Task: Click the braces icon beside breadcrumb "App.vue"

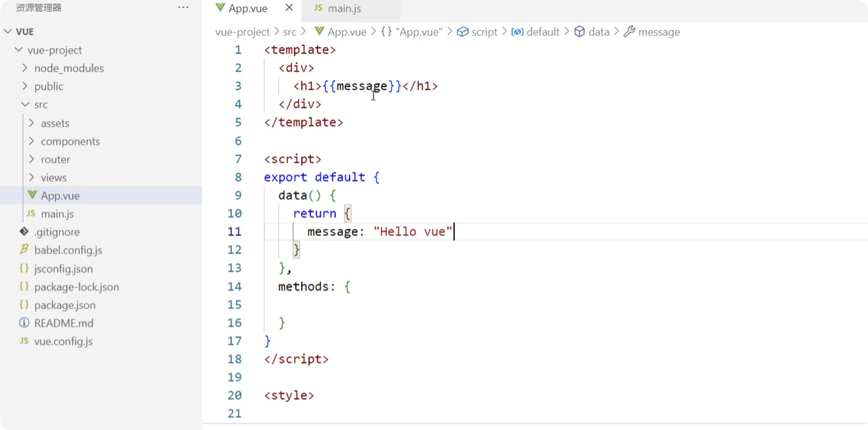Action: [x=386, y=32]
